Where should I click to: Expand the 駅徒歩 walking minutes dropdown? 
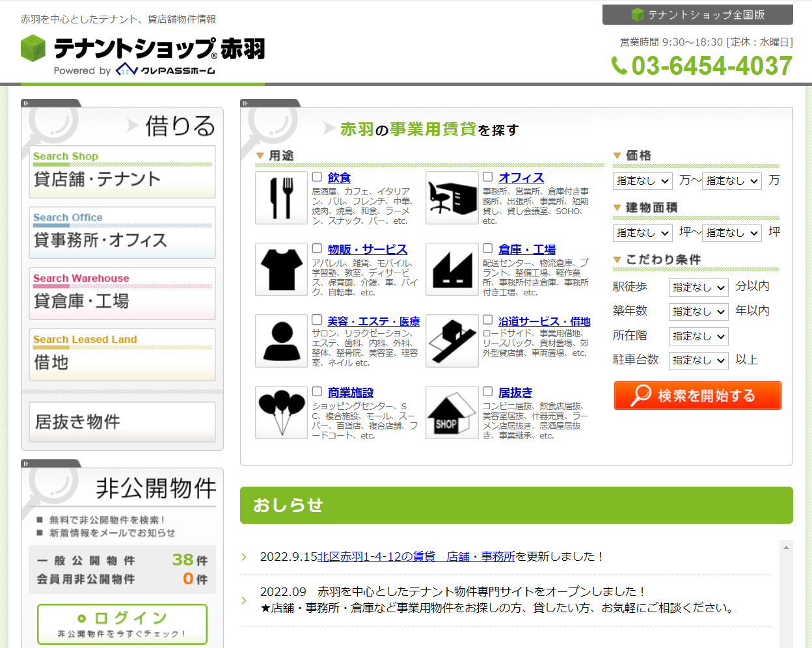point(698,287)
